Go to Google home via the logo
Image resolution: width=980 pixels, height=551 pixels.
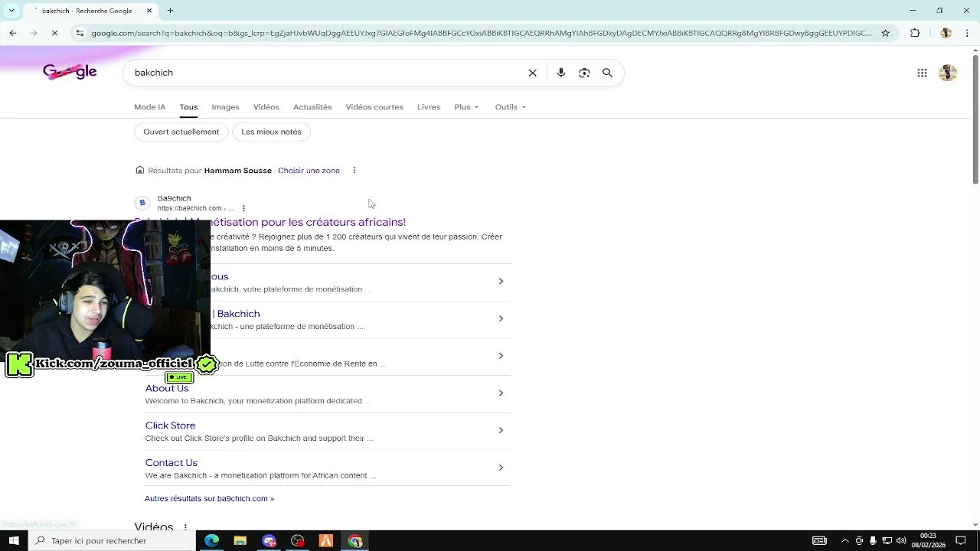[x=70, y=71]
